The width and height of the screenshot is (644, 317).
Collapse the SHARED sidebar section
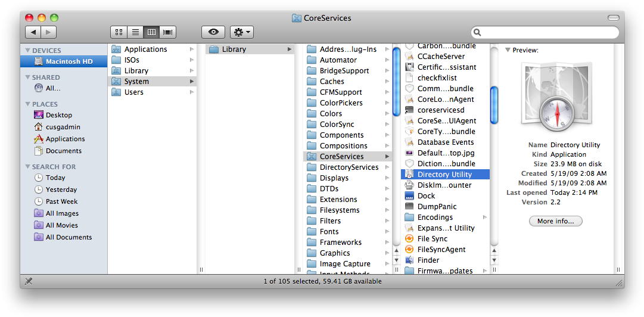coord(27,77)
